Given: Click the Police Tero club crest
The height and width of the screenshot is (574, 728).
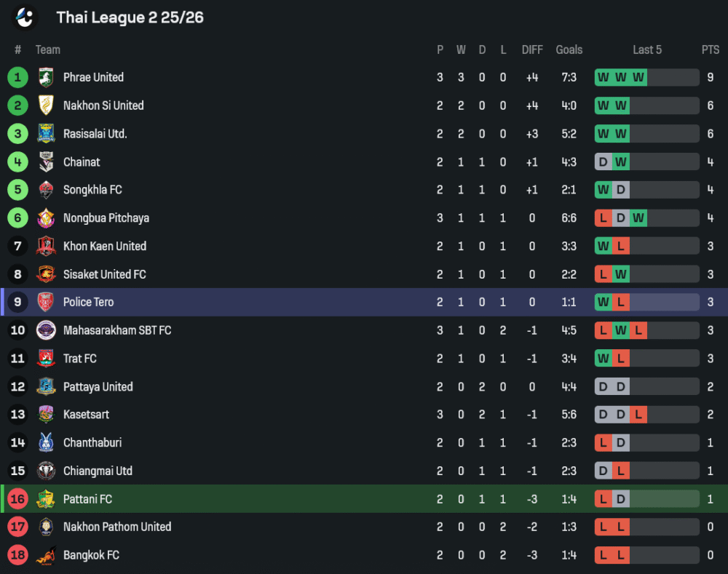Looking at the screenshot, I should [x=46, y=302].
